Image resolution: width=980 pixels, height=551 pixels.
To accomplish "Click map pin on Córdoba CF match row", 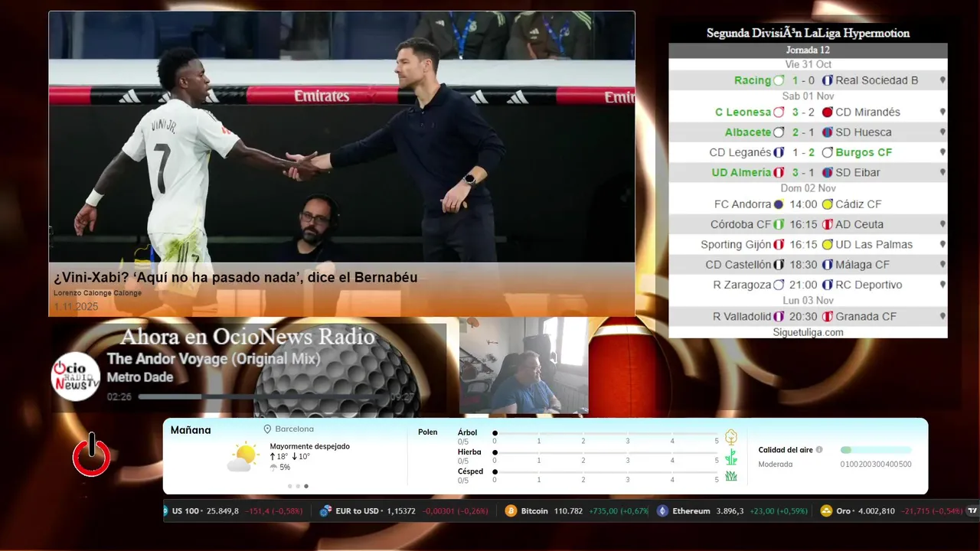I will 942,225.
